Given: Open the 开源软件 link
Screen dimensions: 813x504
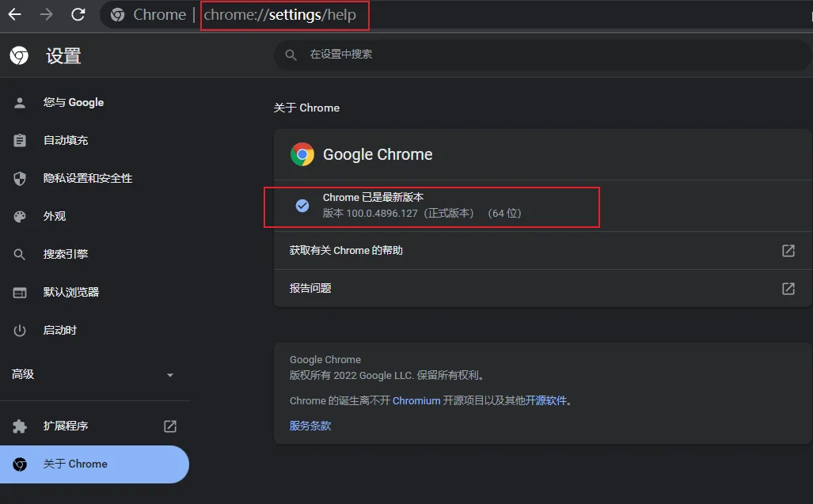Looking at the screenshot, I should 546,401.
